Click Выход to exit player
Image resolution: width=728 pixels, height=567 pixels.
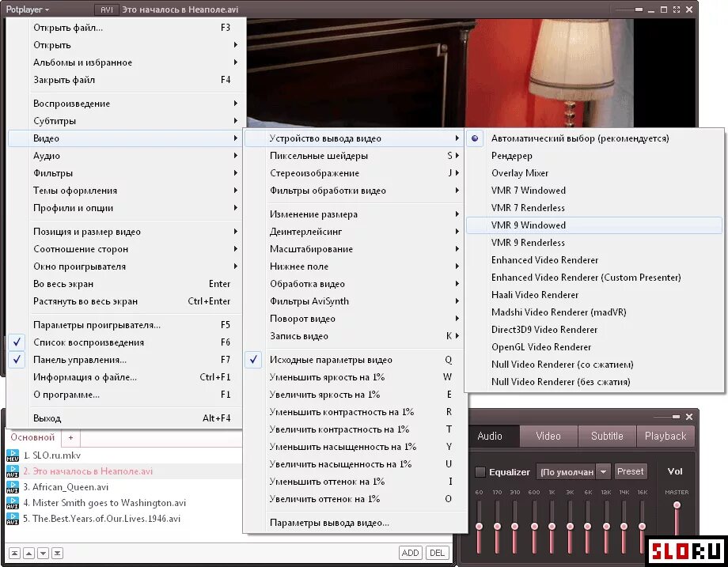tap(124, 418)
